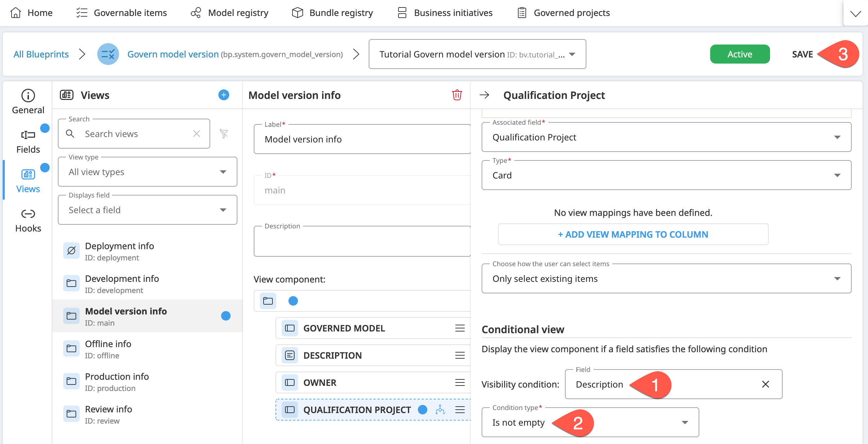Open the Home navigation item
Image resolution: width=868 pixels, height=444 pixels.
click(31, 13)
